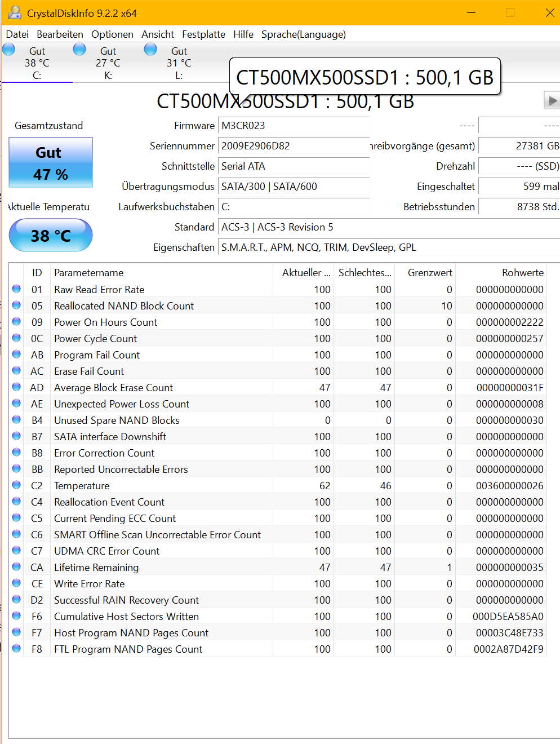
Task: Click status dot for UDMA CRC Error Count
Action: pos(16,551)
